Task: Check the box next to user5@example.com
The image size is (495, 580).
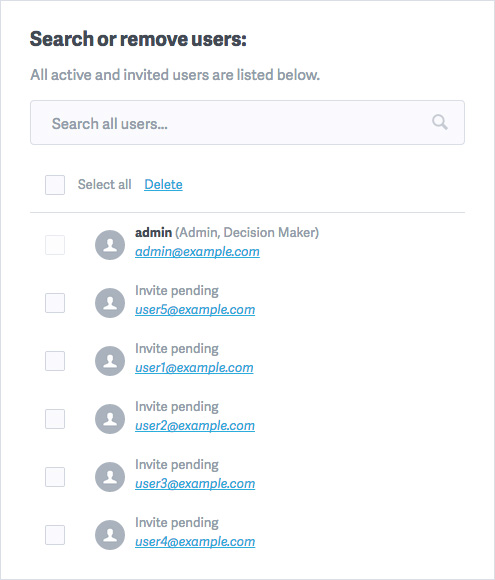Action: click(55, 303)
